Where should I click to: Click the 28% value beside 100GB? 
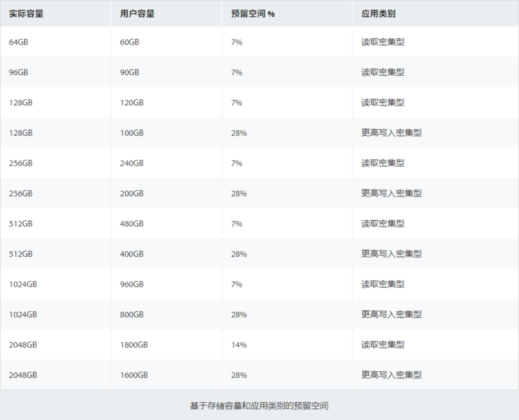pyautogui.click(x=240, y=133)
